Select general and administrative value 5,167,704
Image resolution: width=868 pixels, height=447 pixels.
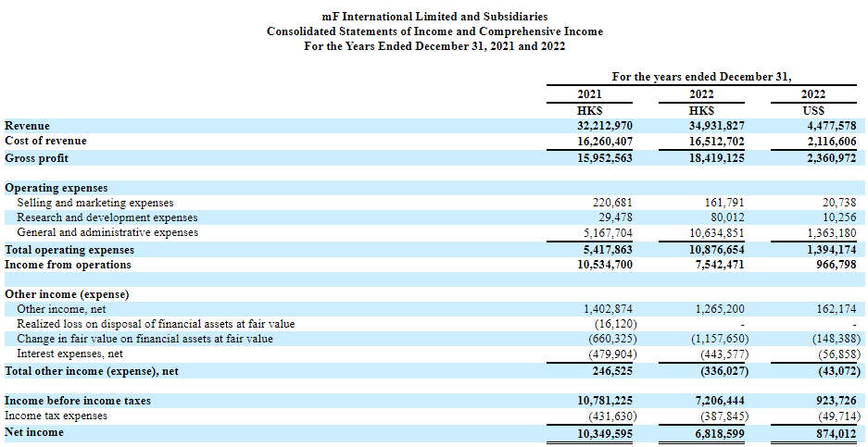pyautogui.click(x=607, y=233)
